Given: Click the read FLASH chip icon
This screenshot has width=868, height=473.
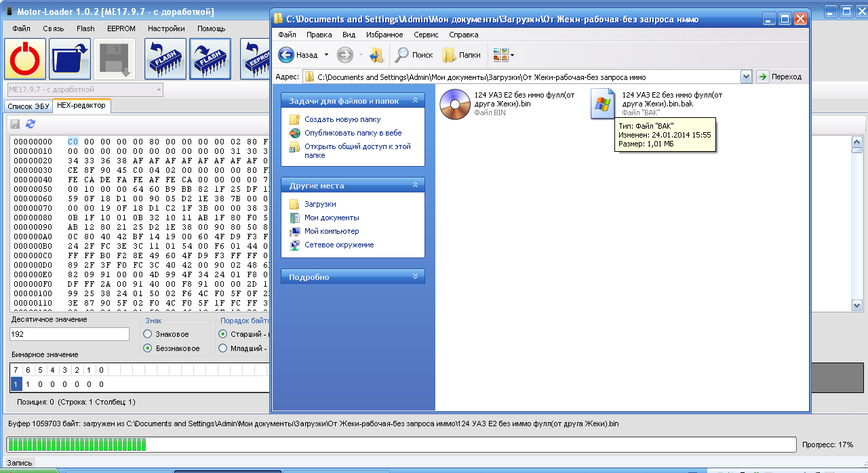Looking at the screenshot, I should click(x=165, y=59).
